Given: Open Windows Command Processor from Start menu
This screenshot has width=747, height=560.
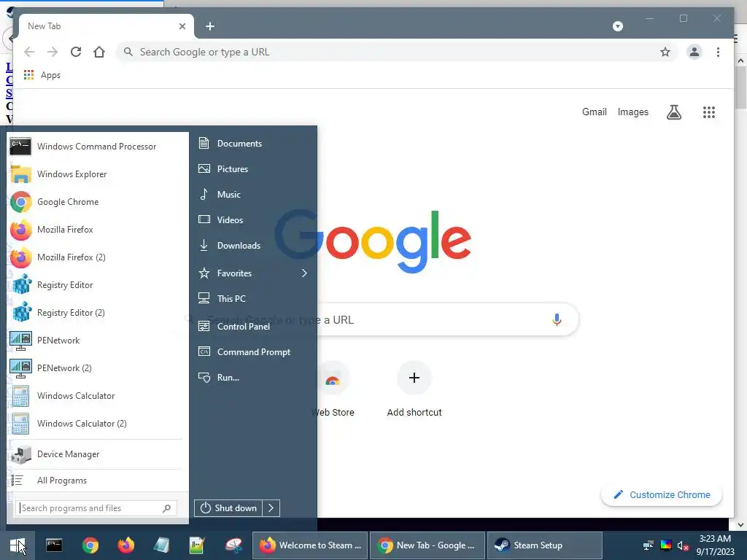Looking at the screenshot, I should pyautogui.click(x=97, y=147).
